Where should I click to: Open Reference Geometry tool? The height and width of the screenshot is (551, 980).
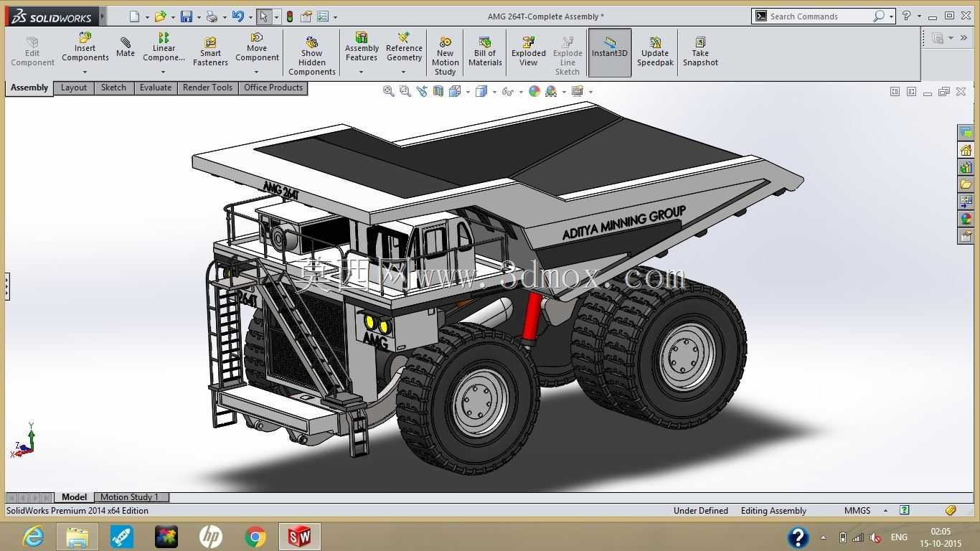[x=404, y=47]
